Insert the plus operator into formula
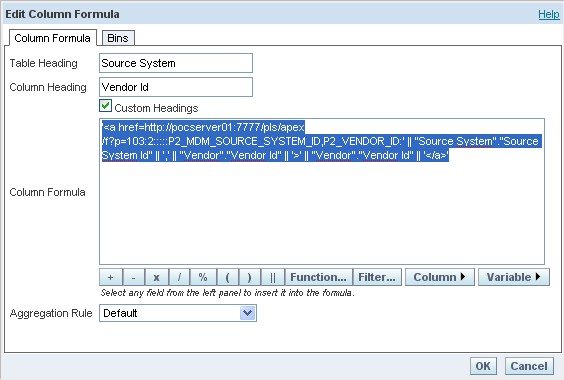This screenshot has height=380, width=564. pos(111,277)
